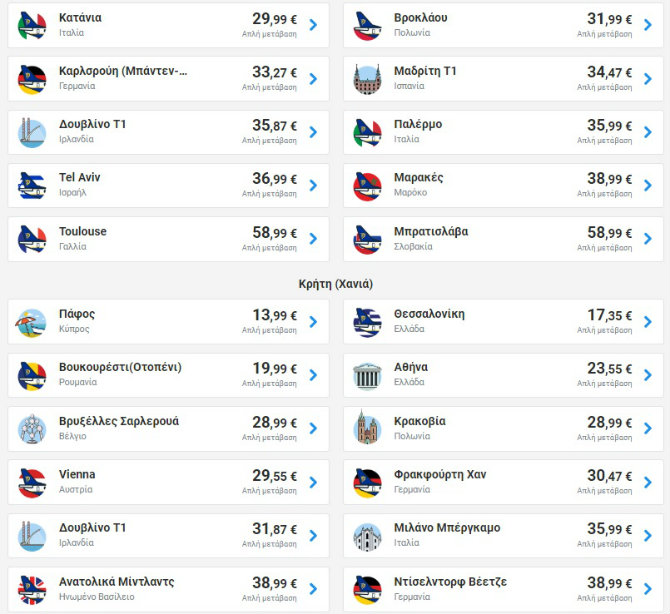Click the Μιλάνο Μπέργκαμο cathedral icon
670x614 pixels.
tap(368, 536)
